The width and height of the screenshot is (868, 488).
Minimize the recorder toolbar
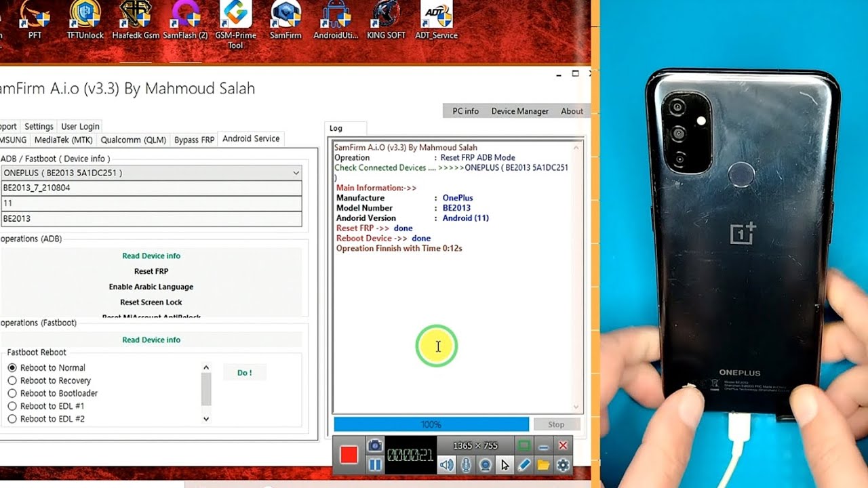(543, 445)
